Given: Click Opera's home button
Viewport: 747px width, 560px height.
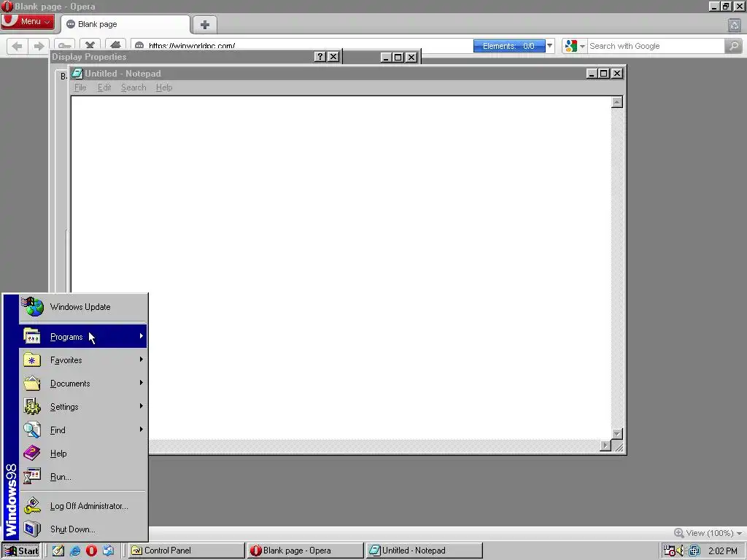Looking at the screenshot, I should click(115, 45).
